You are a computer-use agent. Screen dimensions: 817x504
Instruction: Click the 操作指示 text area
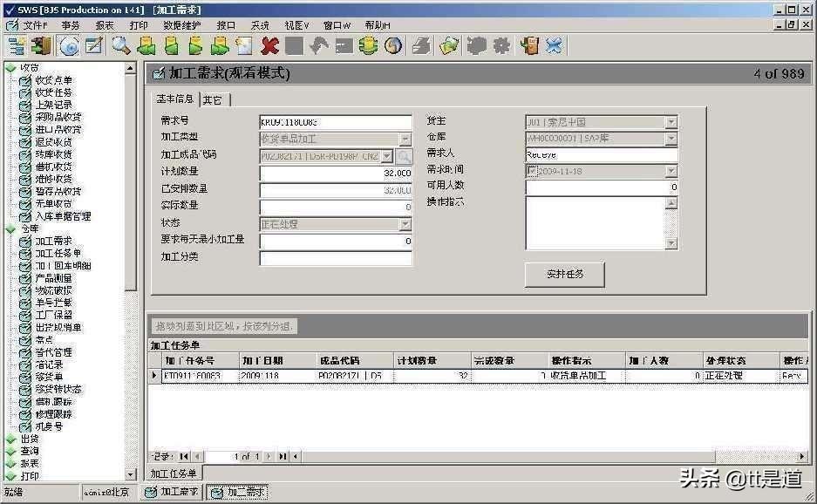596,223
